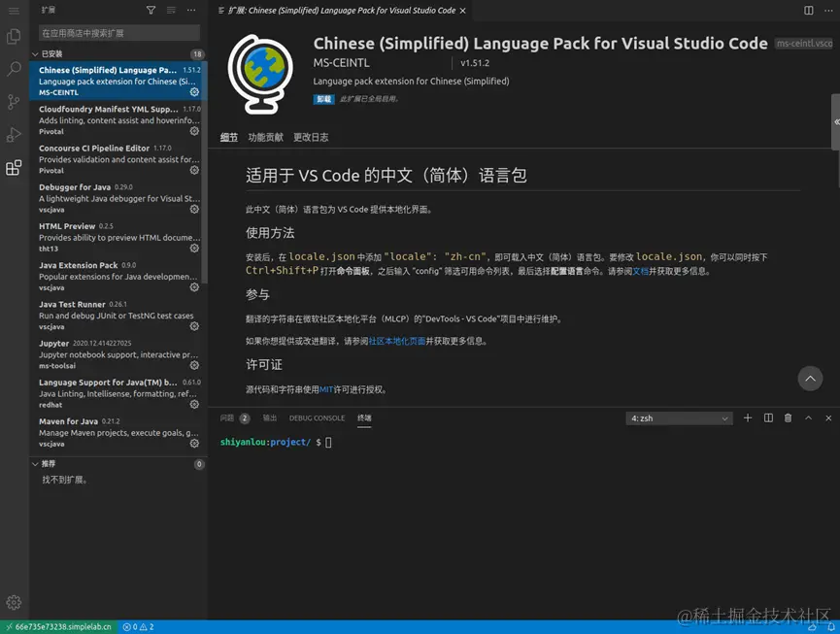Viewport: 840px width, 634px height.
Task: Open the DEBUG CONSOLE panel tab
Action: [318, 418]
